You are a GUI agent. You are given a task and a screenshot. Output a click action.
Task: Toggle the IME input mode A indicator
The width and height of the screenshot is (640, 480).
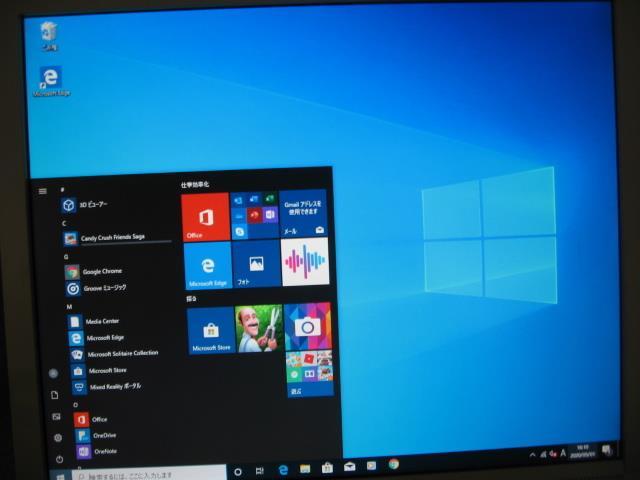(x=563, y=453)
